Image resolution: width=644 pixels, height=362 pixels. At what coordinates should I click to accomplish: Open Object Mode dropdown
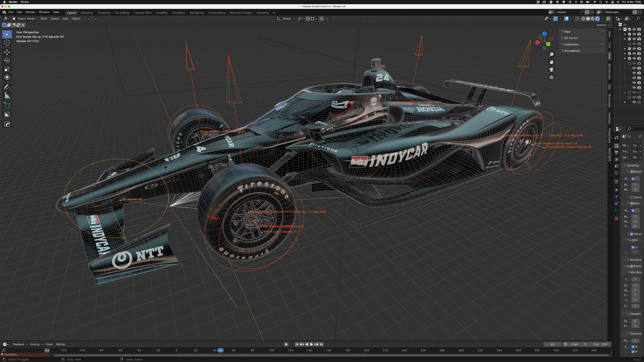tap(25, 19)
